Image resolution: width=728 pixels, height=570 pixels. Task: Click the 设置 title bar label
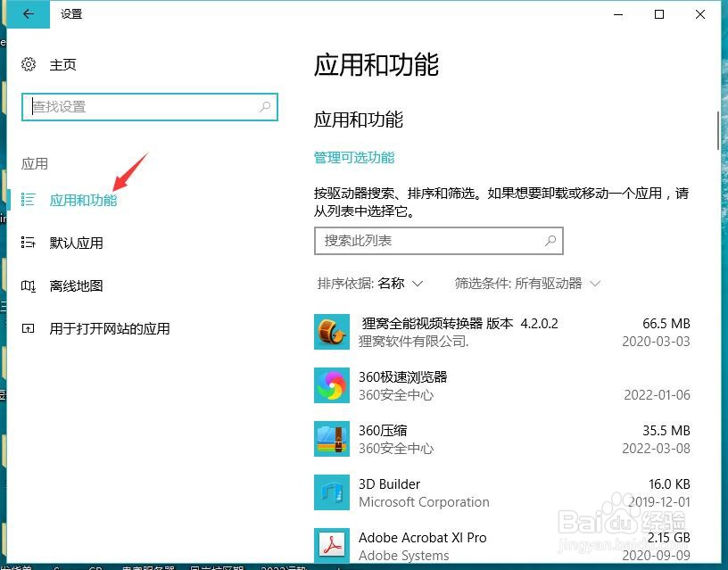(70, 14)
